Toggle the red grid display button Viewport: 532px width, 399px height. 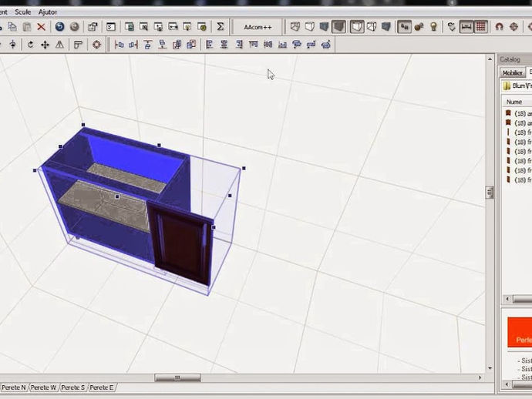pyautogui.click(x=481, y=26)
